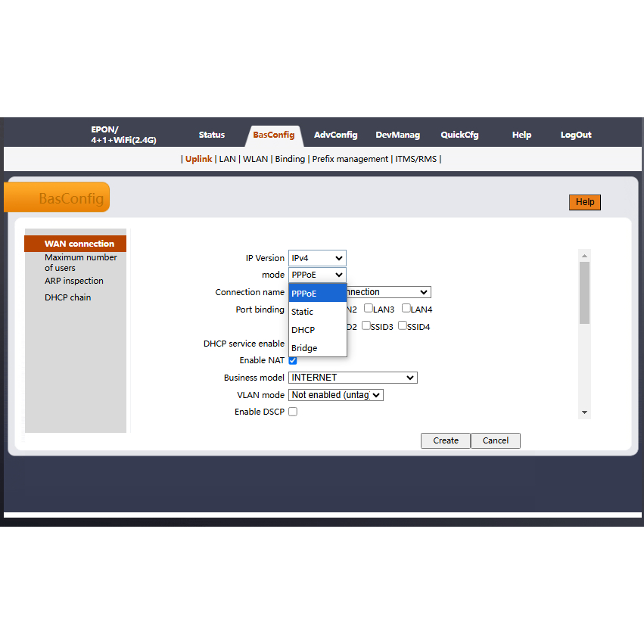Click the vertical scrollbar thumb

(584, 292)
